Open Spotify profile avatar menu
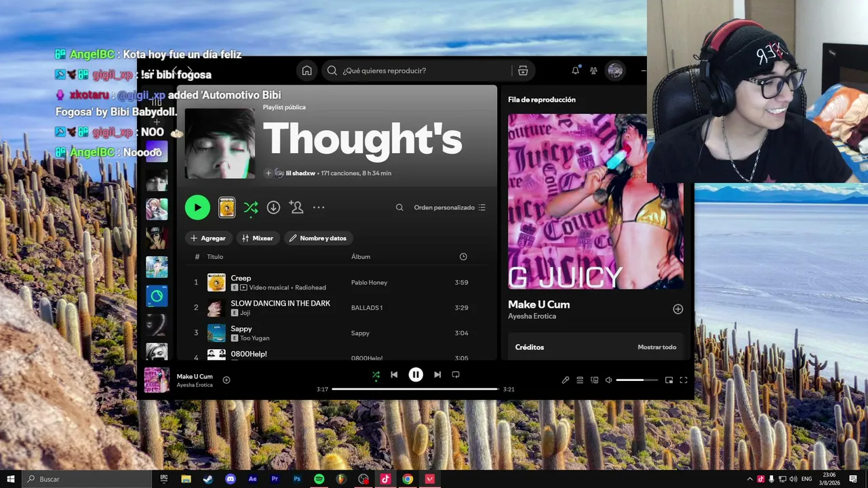868x488 pixels. tap(615, 70)
